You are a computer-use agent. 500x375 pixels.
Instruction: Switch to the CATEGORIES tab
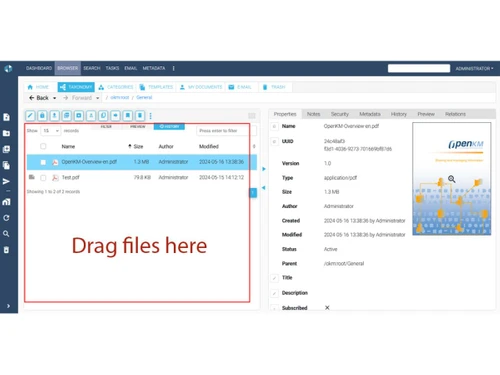[x=116, y=87]
